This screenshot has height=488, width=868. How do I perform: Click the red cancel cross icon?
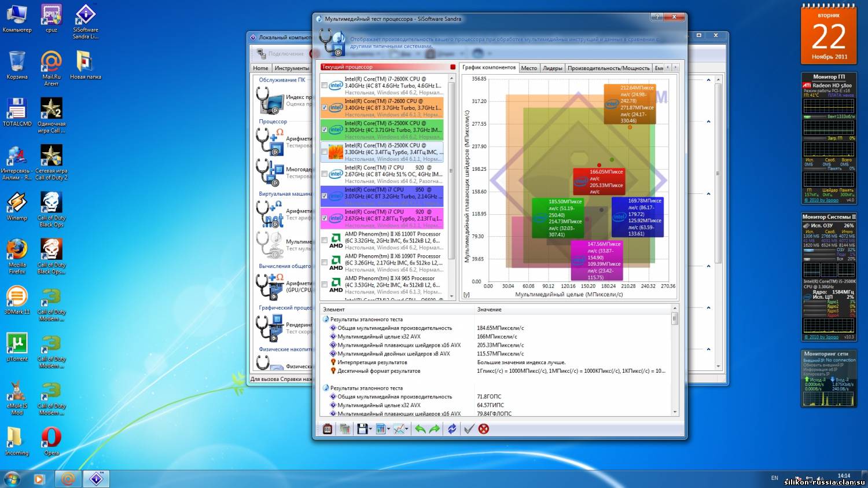pyautogui.click(x=484, y=429)
